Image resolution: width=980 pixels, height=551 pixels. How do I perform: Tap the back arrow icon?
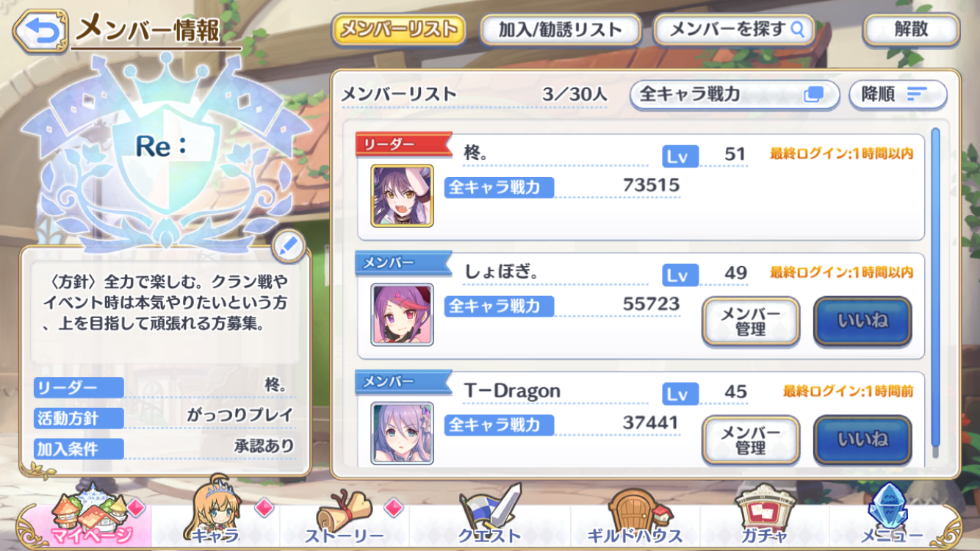click(x=40, y=31)
